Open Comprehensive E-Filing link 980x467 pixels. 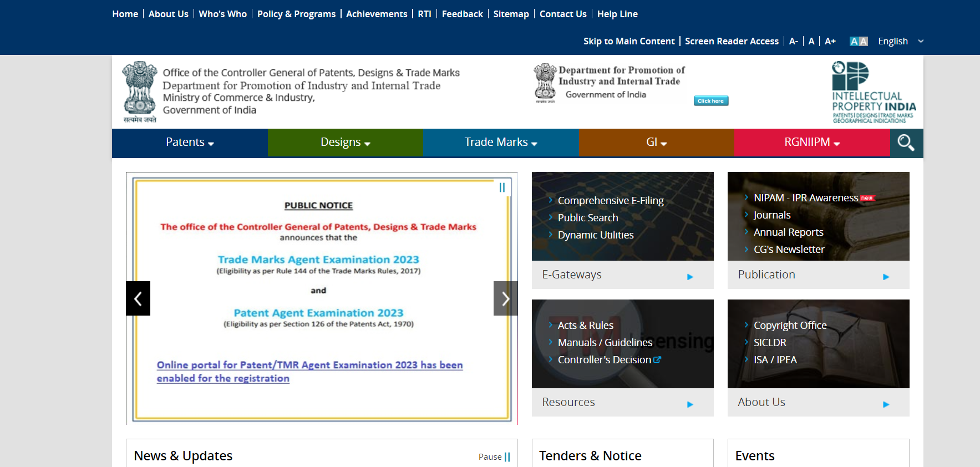coord(611,201)
